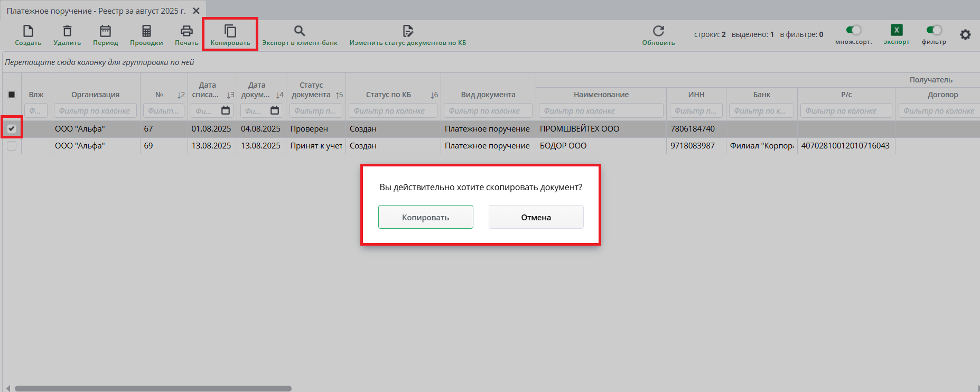980x392 pixels.
Task: Uncheck the checkbox for document 67
Action: [12, 128]
